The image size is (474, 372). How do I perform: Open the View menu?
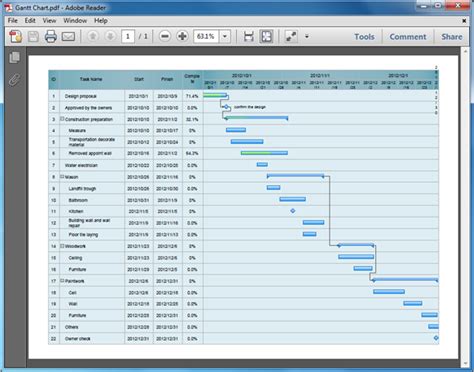[x=49, y=21]
